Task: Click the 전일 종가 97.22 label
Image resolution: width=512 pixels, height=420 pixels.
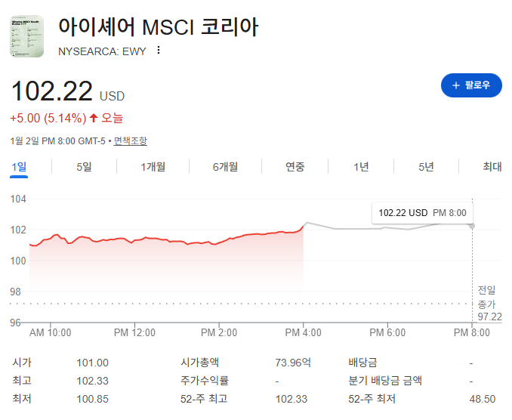Action: 489,304
